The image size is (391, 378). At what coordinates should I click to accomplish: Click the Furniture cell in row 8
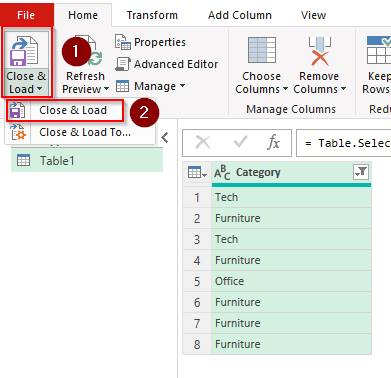pos(291,344)
